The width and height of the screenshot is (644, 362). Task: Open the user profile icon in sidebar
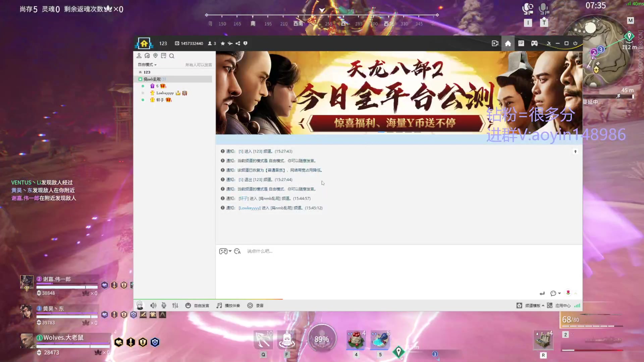pos(139,56)
